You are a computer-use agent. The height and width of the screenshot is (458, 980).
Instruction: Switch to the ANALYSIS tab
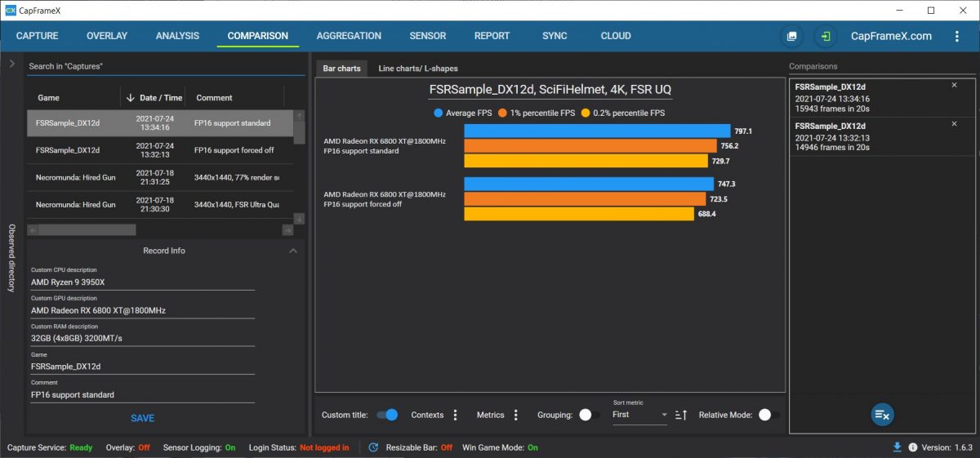[x=177, y=36]
